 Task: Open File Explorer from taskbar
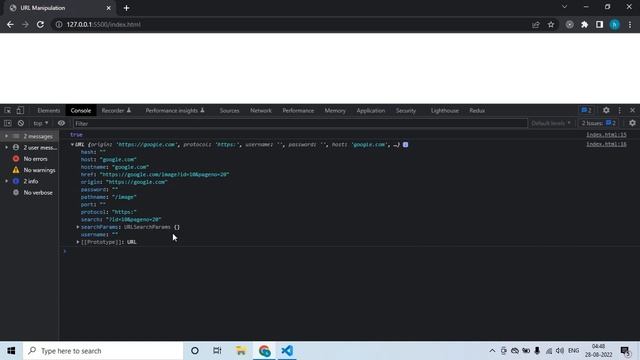[x=241, y=351]
